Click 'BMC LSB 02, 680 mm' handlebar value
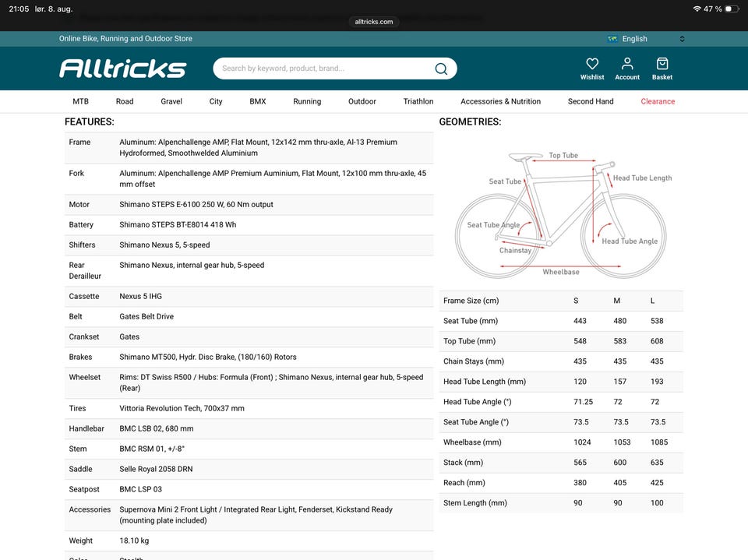 pos(157,429)
